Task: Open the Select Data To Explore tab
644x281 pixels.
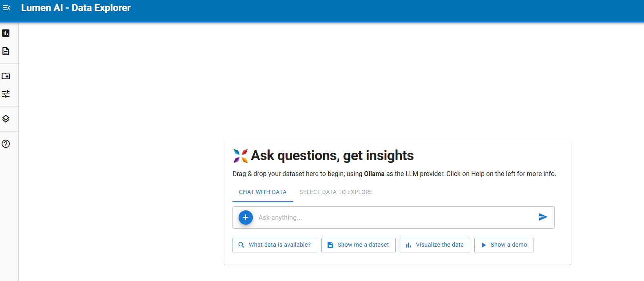Action: coord(336,192)
